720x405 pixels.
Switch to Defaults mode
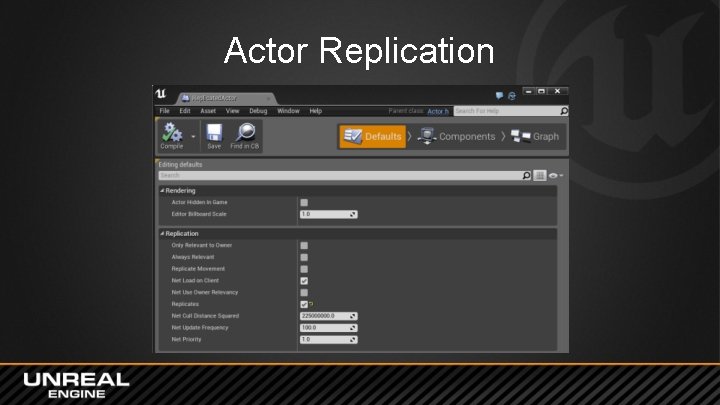pos(372,136)
